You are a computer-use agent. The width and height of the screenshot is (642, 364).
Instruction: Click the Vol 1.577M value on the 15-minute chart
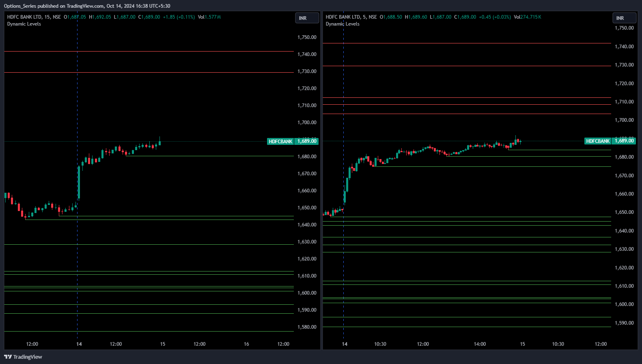[209, 17]
